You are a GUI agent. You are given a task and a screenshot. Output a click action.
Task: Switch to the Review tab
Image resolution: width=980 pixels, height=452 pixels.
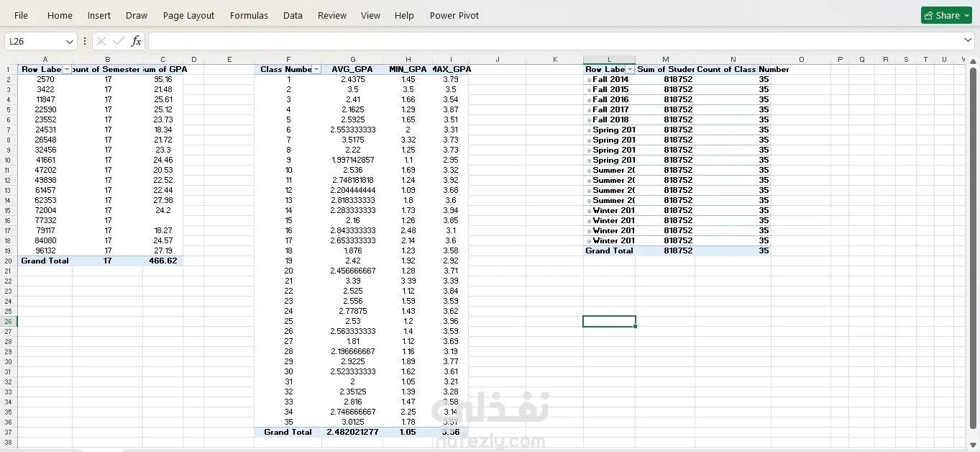pyautogui.click(x=332, y=15)
